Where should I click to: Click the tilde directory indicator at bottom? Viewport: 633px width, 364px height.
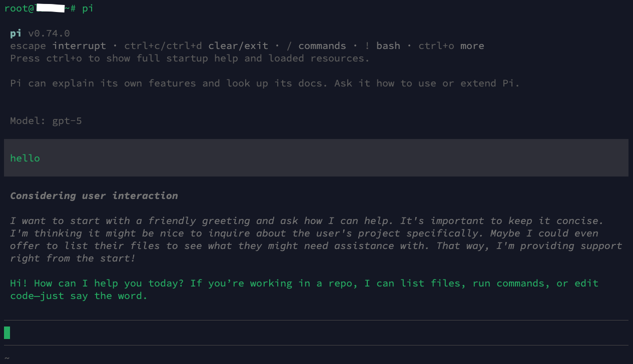(x=7, y=358)
